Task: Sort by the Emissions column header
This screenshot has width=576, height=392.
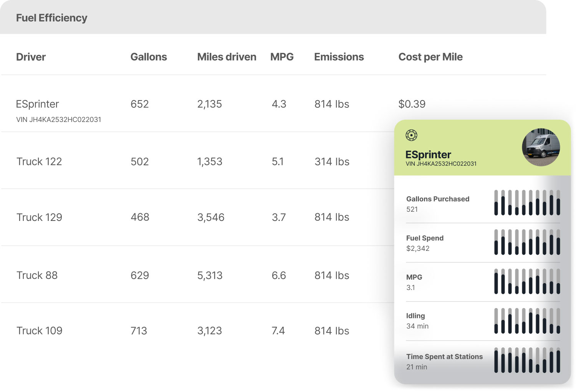Action: point(339,57)
